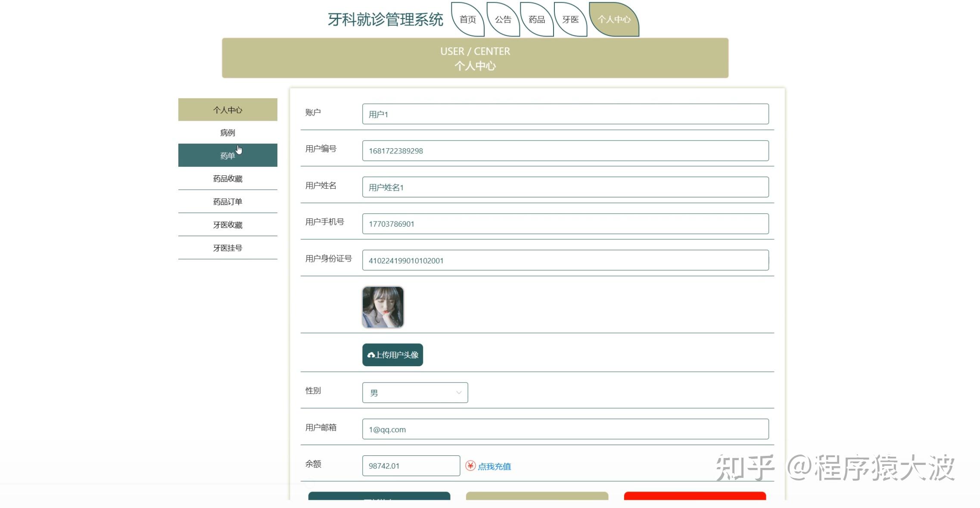980x508 pixels.
Task: Open 牙医收藏 sidebar entry
Action: click(x=227, y=225)
